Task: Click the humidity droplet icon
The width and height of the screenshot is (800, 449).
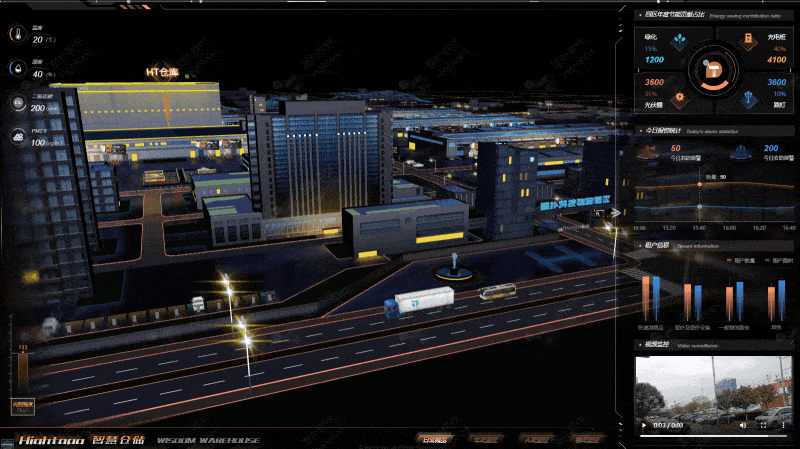Action: point(17,69)
